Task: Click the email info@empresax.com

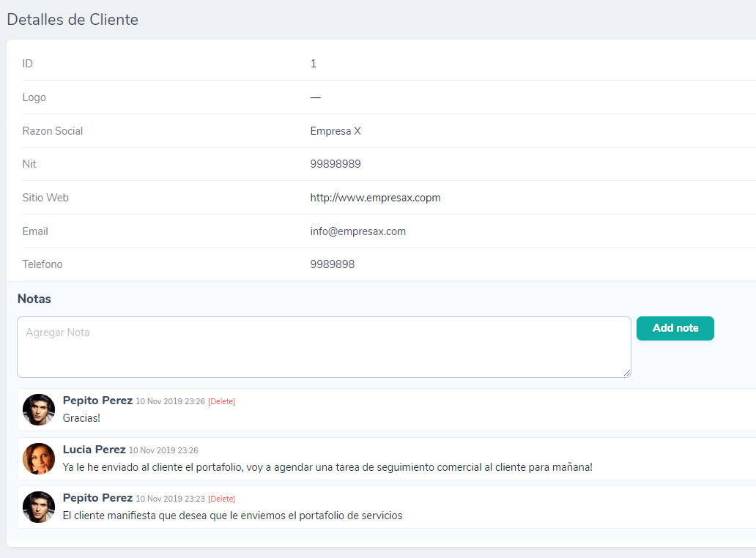Action: click(x=357, y=231)
